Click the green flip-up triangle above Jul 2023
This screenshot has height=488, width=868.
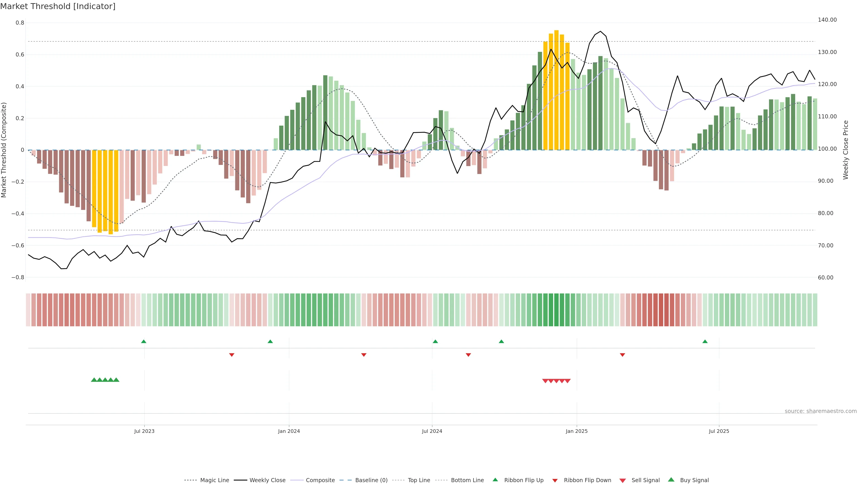click(144, 342)
